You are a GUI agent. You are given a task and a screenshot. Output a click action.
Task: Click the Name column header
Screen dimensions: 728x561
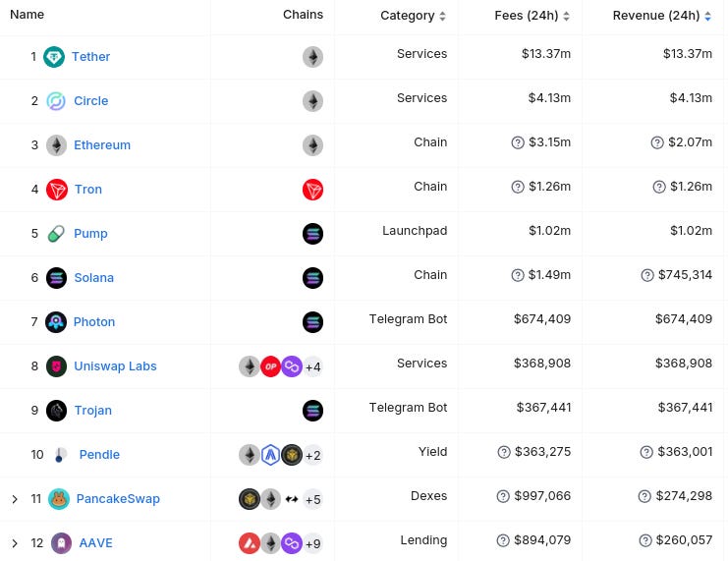[x=27, y=15]
